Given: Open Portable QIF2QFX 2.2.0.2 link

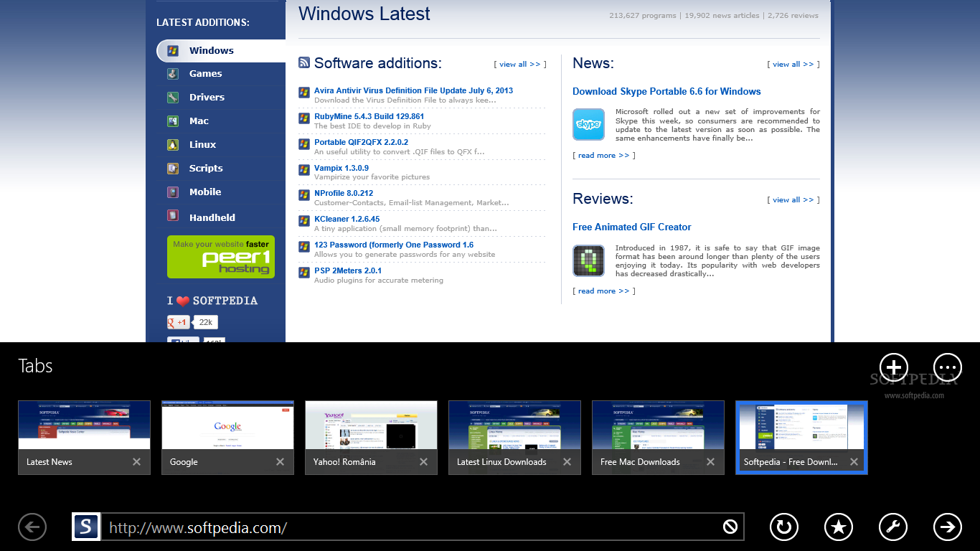Looking at the screenshot, I should pyautogui.click(x=361, y=142).
